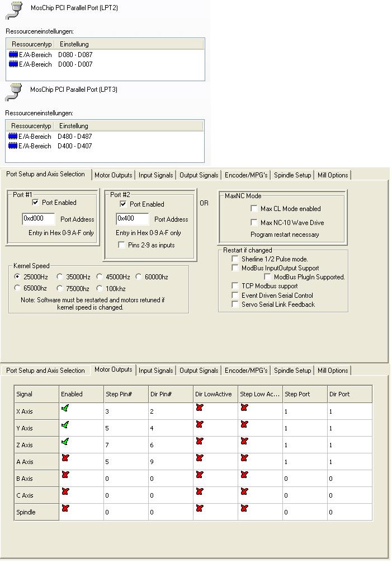Select 60000hz kernel speed
The height and width of the screenshot is (562, 392).
tap(139, 277)
